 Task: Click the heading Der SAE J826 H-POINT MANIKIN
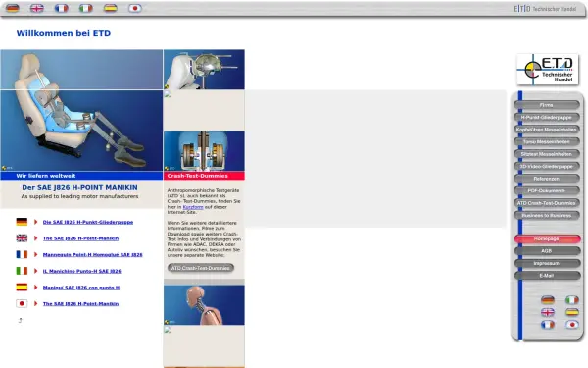(80, 187)
